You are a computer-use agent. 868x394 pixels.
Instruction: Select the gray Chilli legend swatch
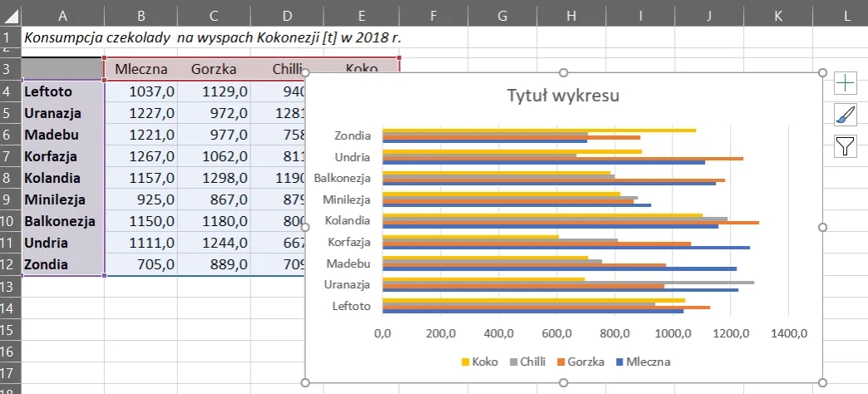click(513, 362)
